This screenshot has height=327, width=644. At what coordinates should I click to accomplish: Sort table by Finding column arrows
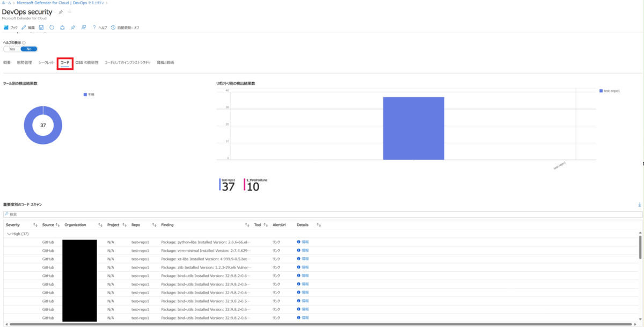pos(247,225)
